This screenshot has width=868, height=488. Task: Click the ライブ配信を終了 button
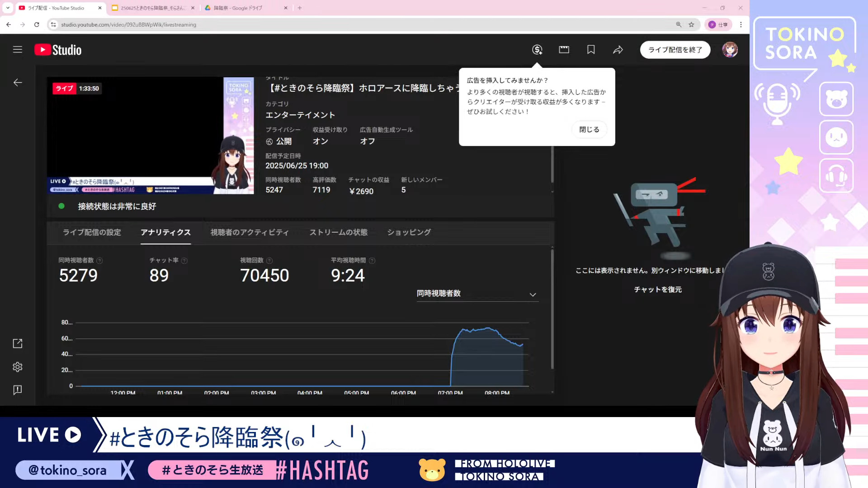coord(675,50)
